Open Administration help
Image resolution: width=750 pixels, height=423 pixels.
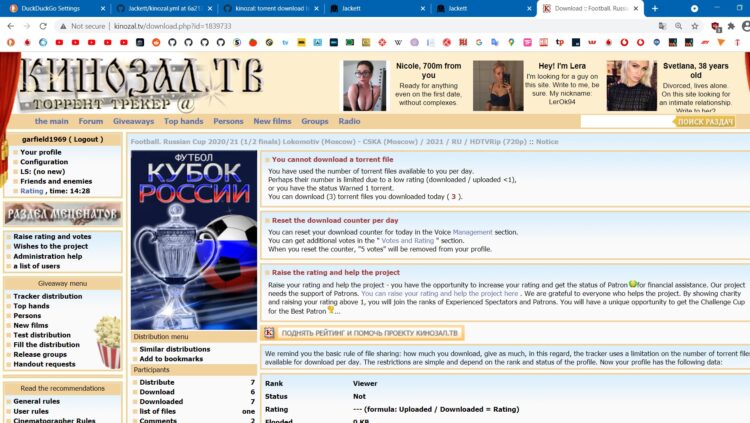[48, 256]
